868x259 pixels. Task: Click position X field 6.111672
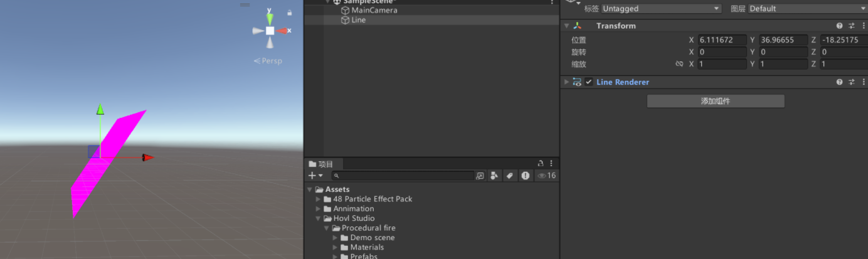(722, 40)
